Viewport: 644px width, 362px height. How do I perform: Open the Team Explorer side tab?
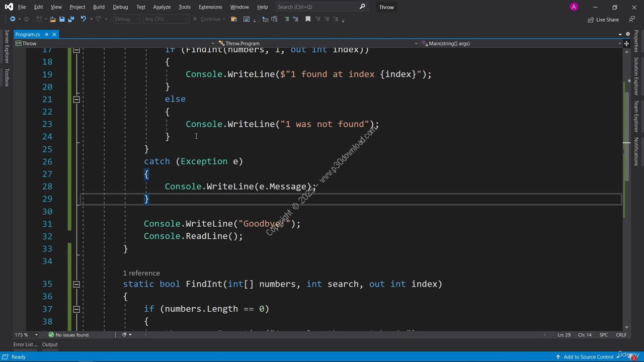636,117
